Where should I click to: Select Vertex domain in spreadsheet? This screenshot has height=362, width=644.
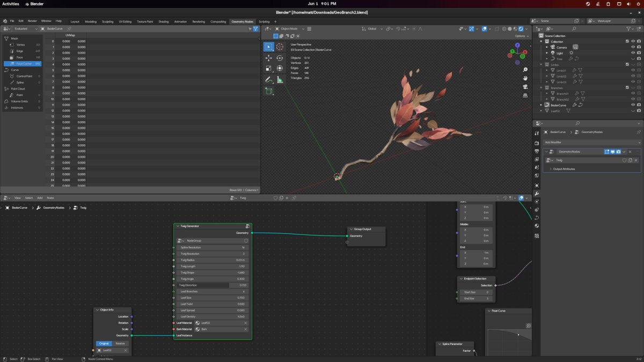coord(24,45)
